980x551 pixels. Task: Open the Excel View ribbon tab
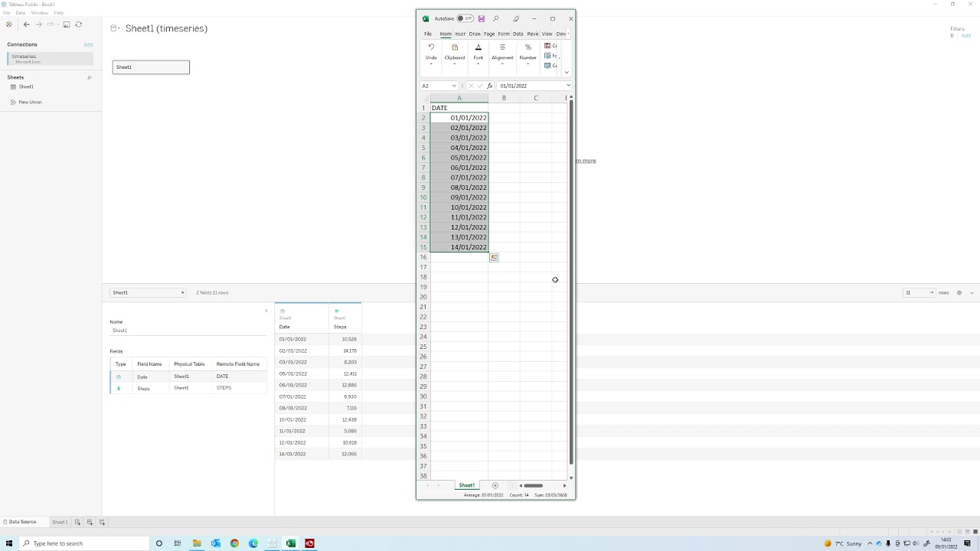547,34
